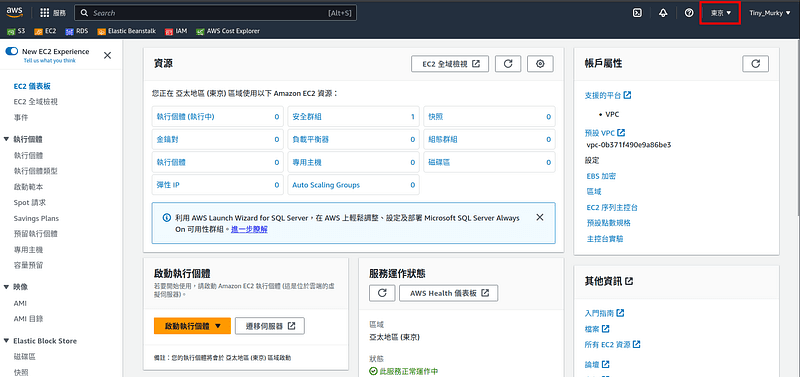
Task: Select EC2 全域檢視 in sidebar
Action: coord(36,102)
